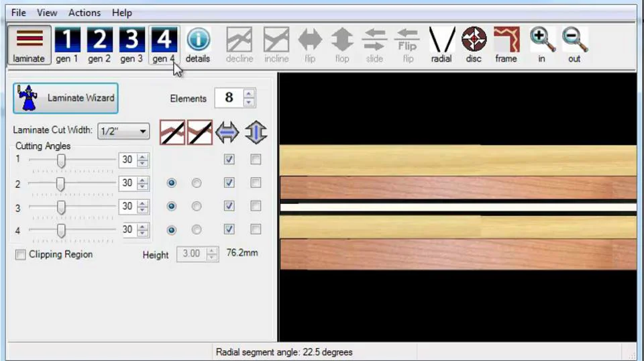
Task: Decrease cutting angle 2 value
Action: tap(142, 187)
